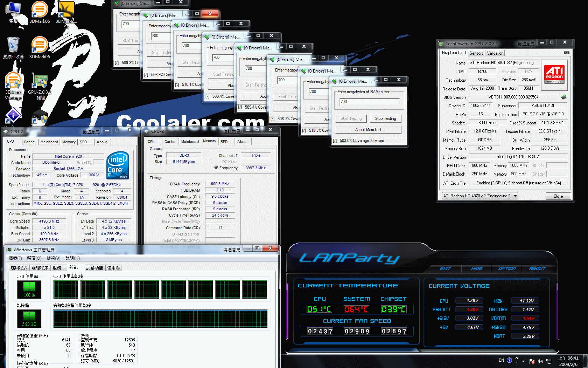588x368 pixels.
Task: Open the Action Center flag tray icon
Action: [x=532, y=361]
